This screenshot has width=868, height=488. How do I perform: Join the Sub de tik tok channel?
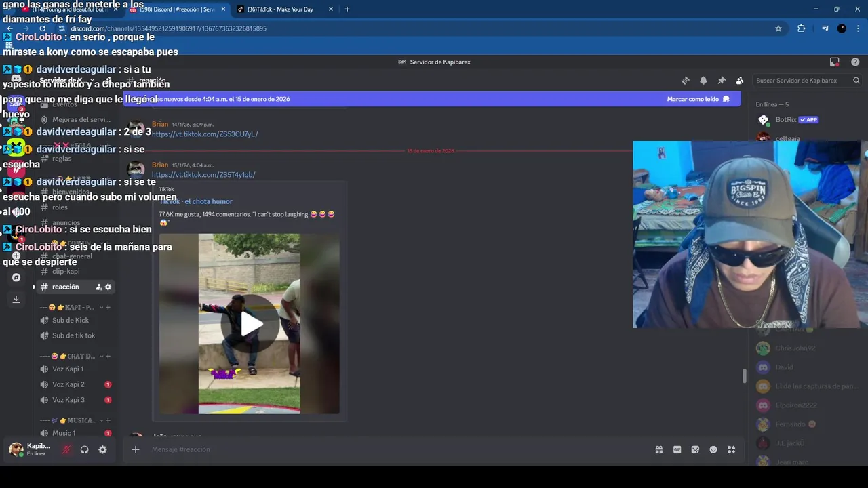pyautogui.click(x=75, y=335)
